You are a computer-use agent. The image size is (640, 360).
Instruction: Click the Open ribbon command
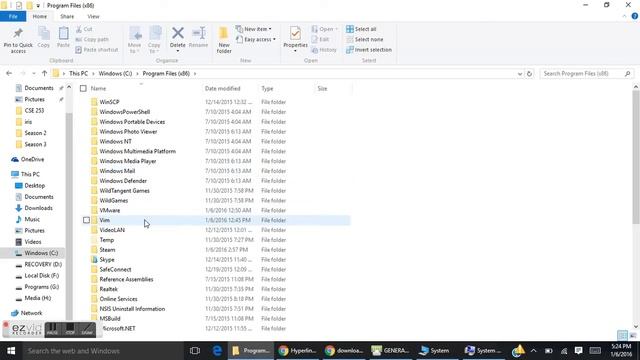tap(325, 29)
